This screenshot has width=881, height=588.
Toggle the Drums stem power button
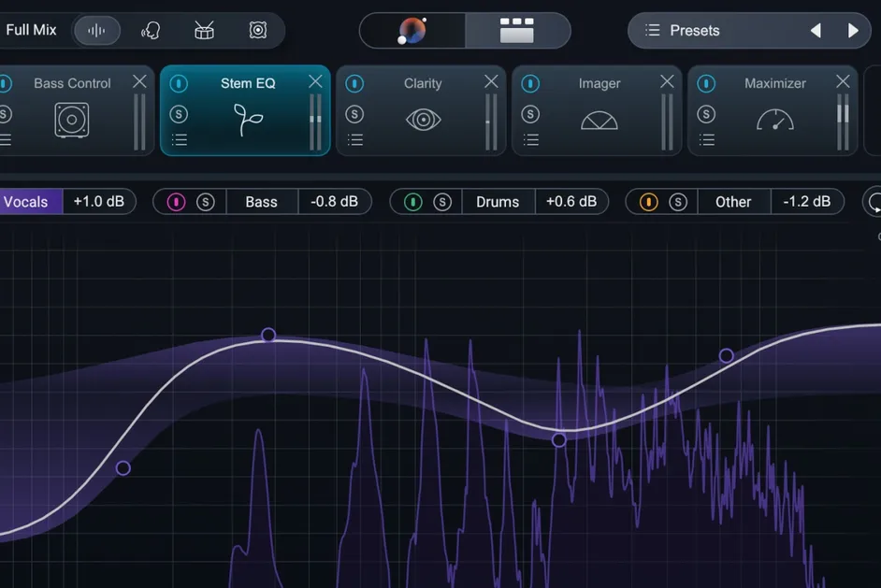(413, 202)
